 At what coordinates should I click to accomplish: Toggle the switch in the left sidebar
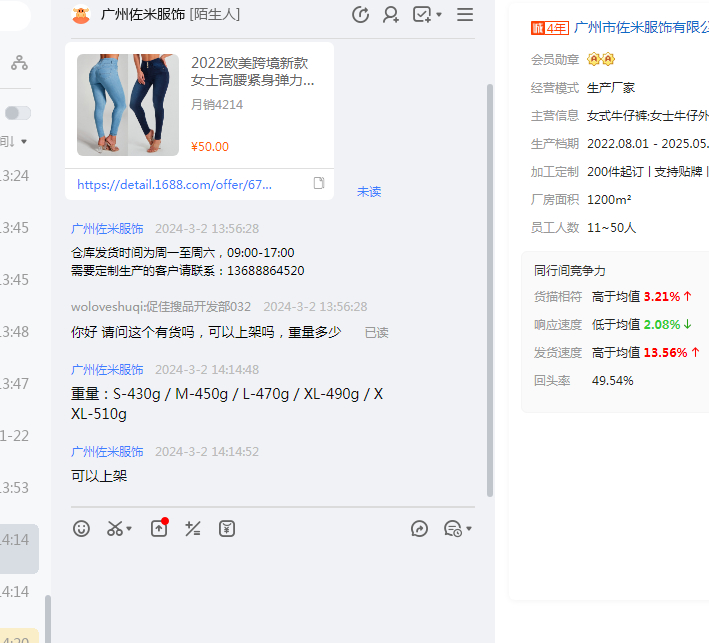[18, 113]
